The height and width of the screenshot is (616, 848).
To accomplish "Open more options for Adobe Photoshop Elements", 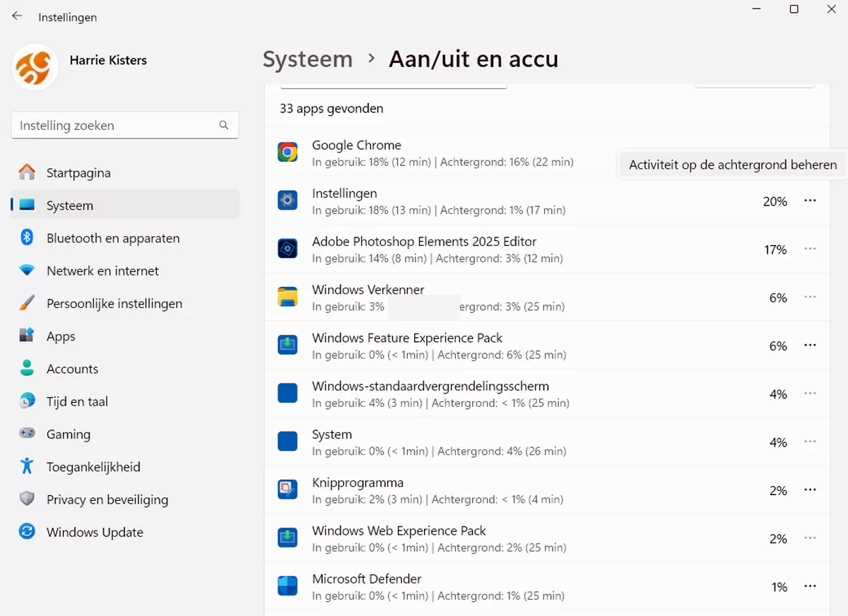I will point(810,249).
